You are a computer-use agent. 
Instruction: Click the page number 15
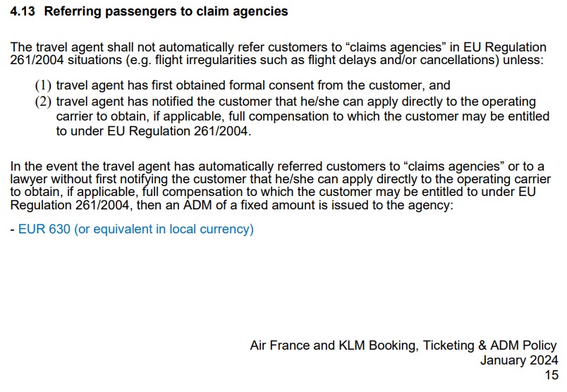pyautogui.click(x=551, y=375)
